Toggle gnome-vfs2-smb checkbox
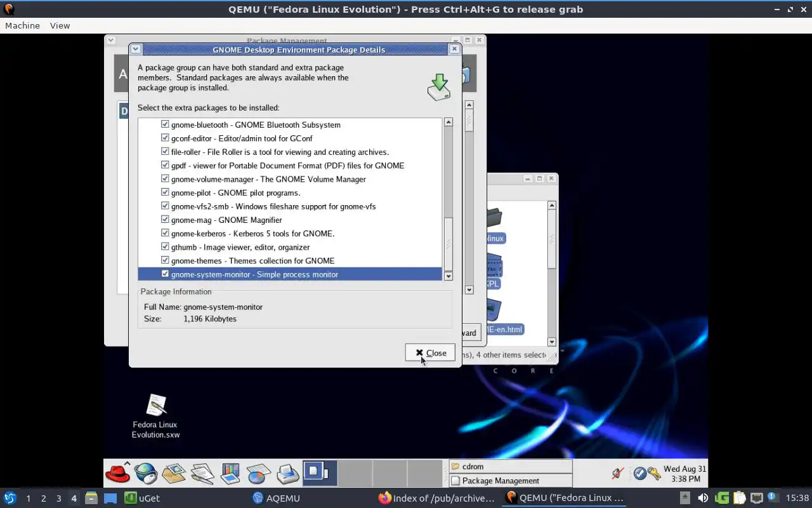This screenshot has width=812, height=508. coord(165,206)
